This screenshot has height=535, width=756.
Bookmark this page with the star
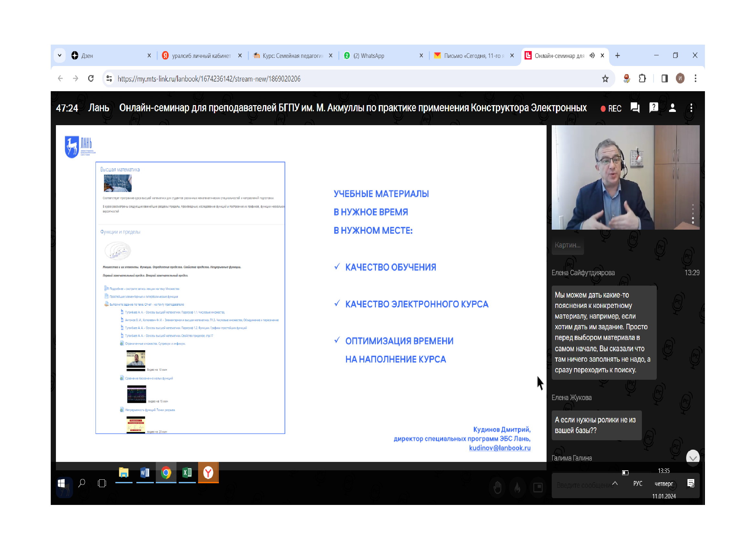tap(605, 79)
